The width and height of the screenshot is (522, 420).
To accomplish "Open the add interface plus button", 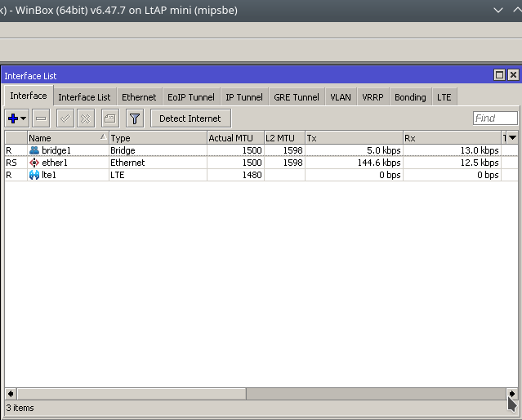I will tap(16, 118).
